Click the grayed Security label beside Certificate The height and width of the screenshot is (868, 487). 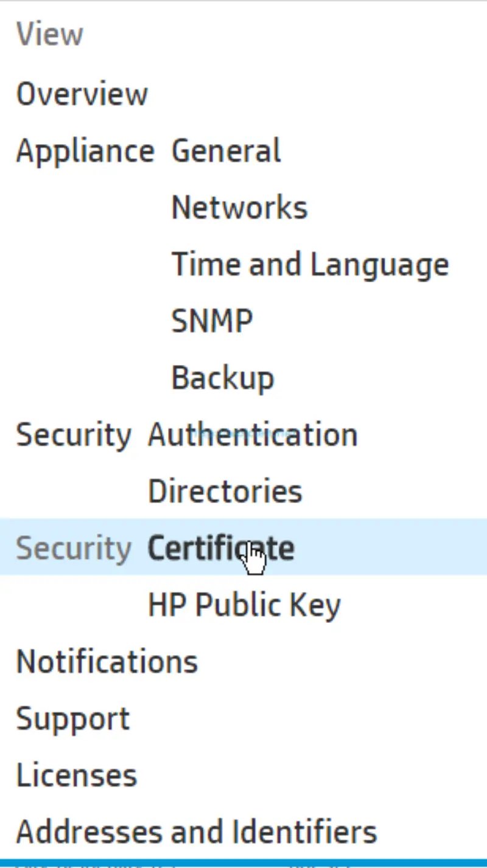(72, 547)
